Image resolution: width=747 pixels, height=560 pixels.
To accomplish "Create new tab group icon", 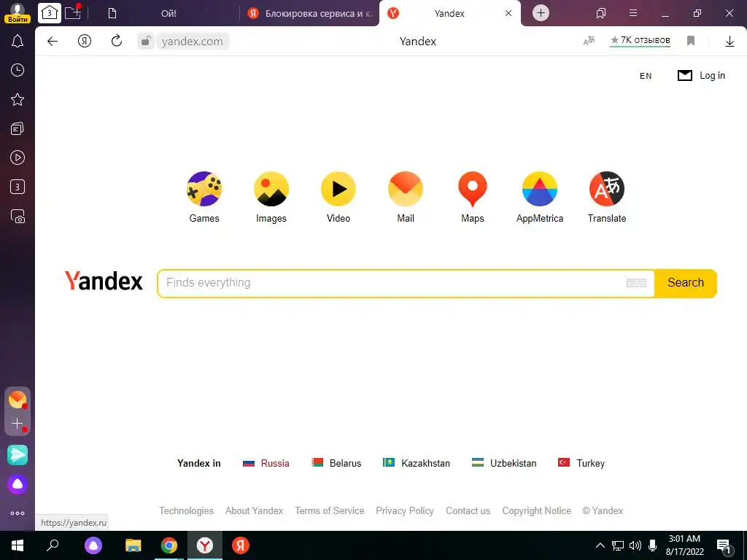I will [73, 12].
